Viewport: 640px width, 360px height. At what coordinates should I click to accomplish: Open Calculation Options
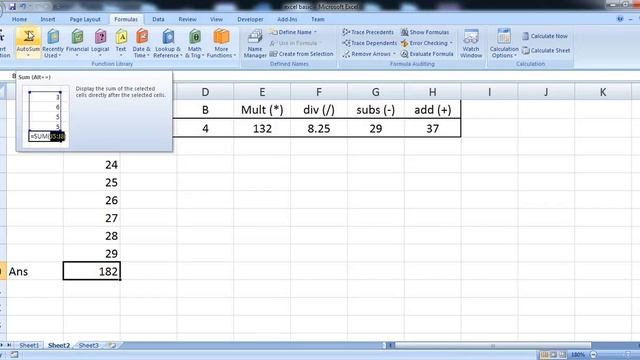click(x=504, y=43)
